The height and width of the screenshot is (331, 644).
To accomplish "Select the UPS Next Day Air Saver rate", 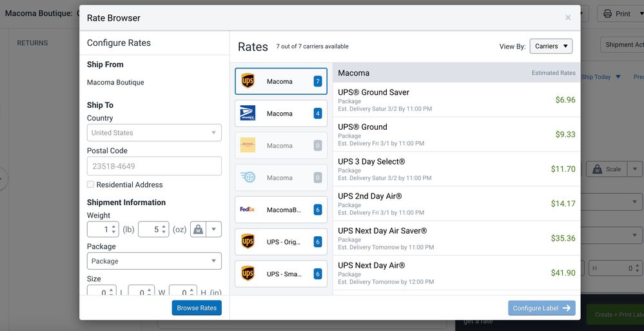I will (456, 238).
